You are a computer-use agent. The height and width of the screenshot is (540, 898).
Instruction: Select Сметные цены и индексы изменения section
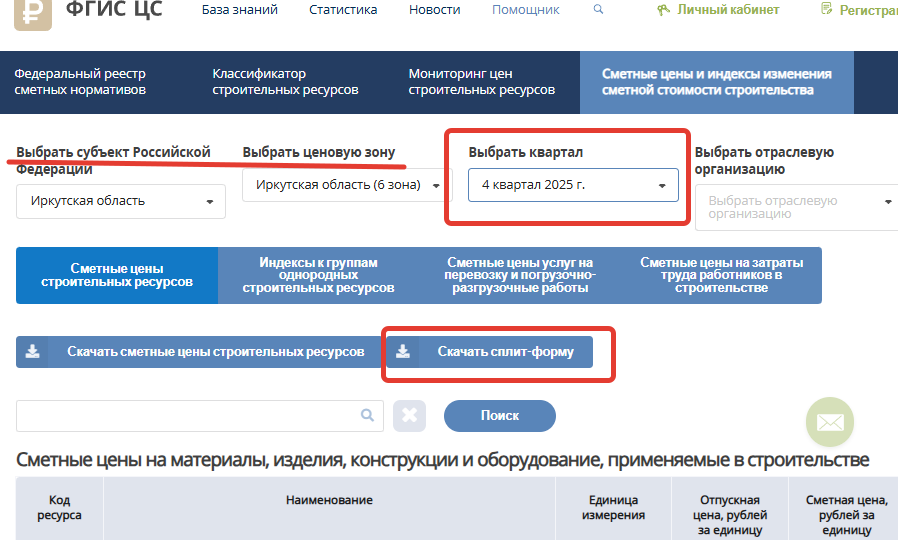click(x=716, y=82)
